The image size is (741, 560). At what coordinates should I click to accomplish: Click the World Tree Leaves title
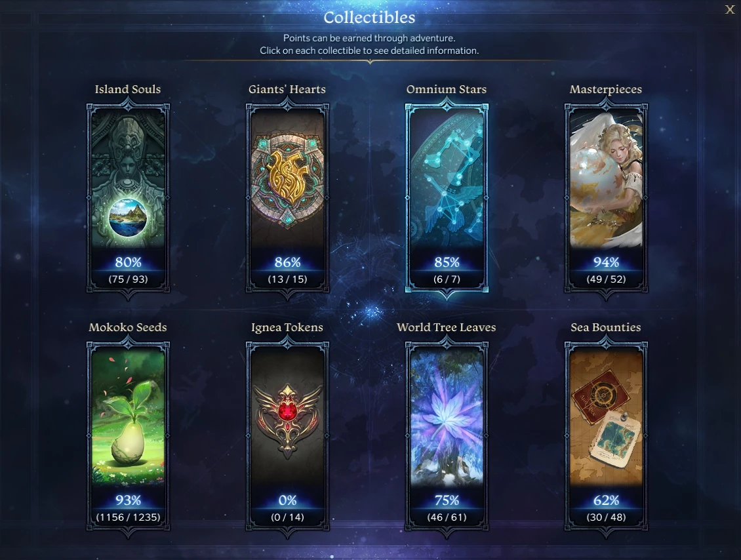click(x=447, y=327)
